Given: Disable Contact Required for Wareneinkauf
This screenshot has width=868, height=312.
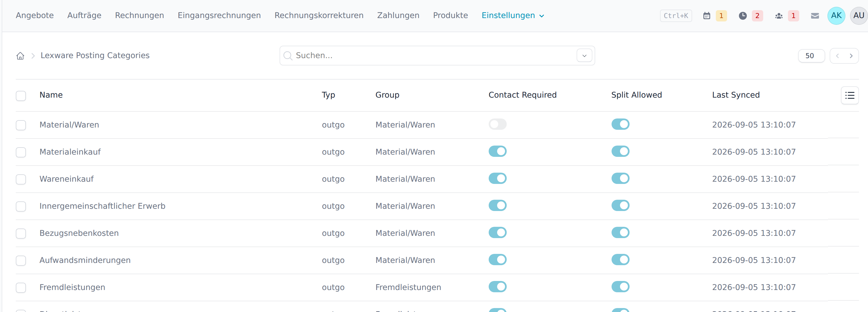Looking at the screenshot, I should point(497,178).
